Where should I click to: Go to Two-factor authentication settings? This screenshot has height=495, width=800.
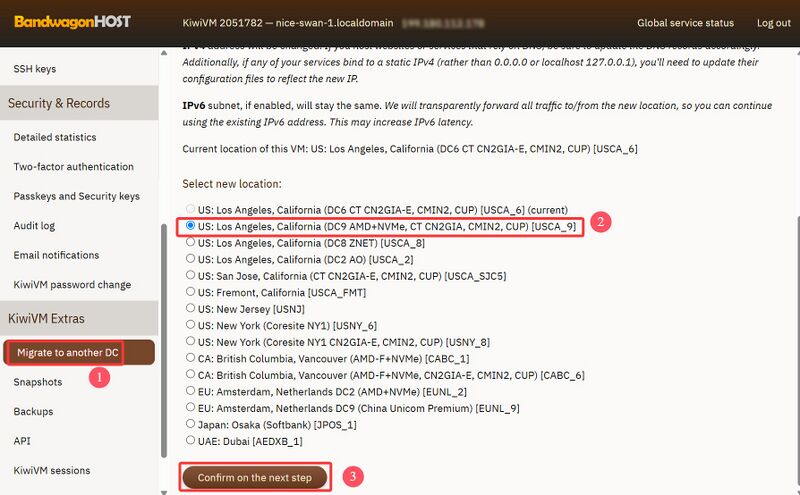point(73,167)
